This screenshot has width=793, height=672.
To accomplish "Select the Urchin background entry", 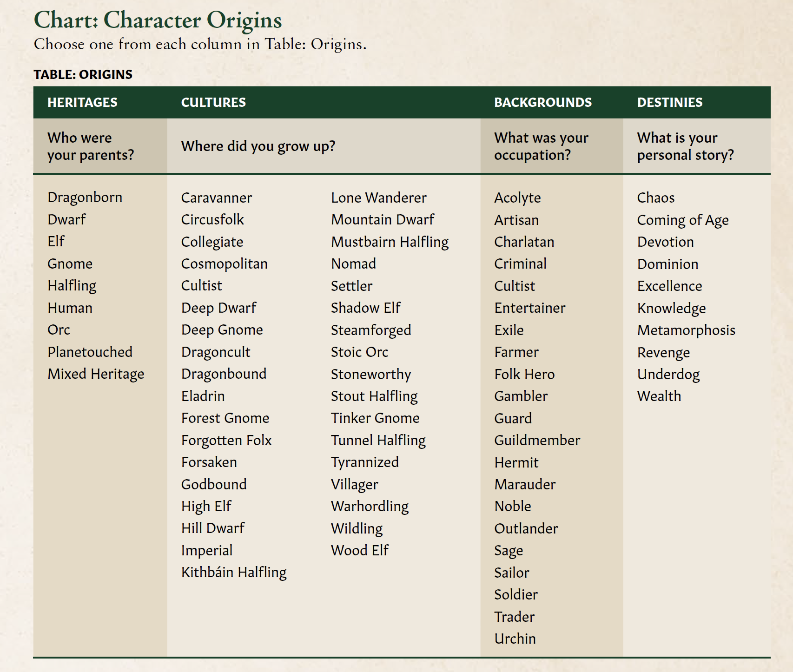I will tap(515, 639).
